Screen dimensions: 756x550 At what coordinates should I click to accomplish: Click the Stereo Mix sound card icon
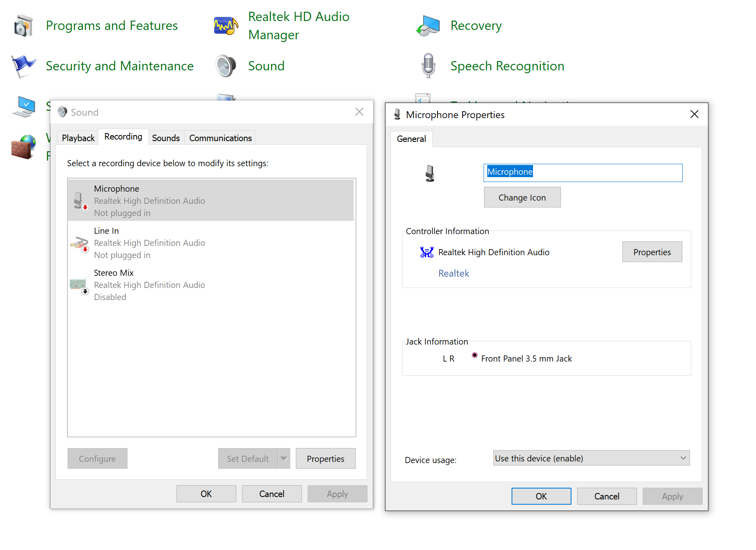(x=79, y=286)
